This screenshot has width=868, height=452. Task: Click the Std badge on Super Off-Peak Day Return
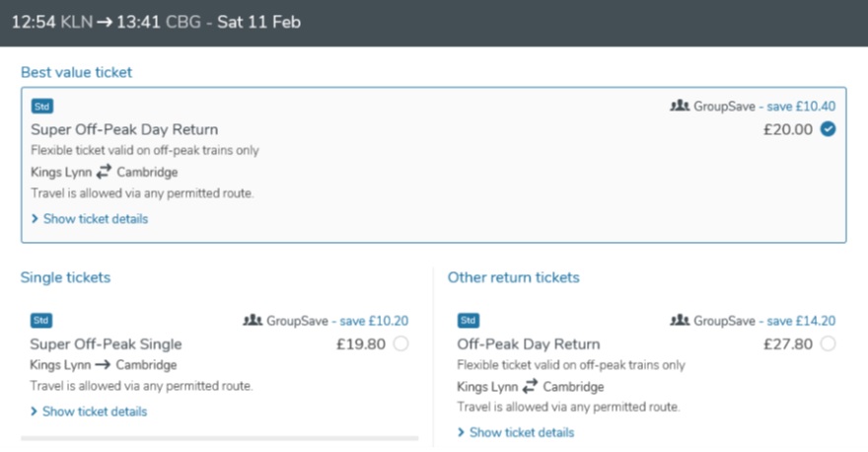(x=42, y=107)
